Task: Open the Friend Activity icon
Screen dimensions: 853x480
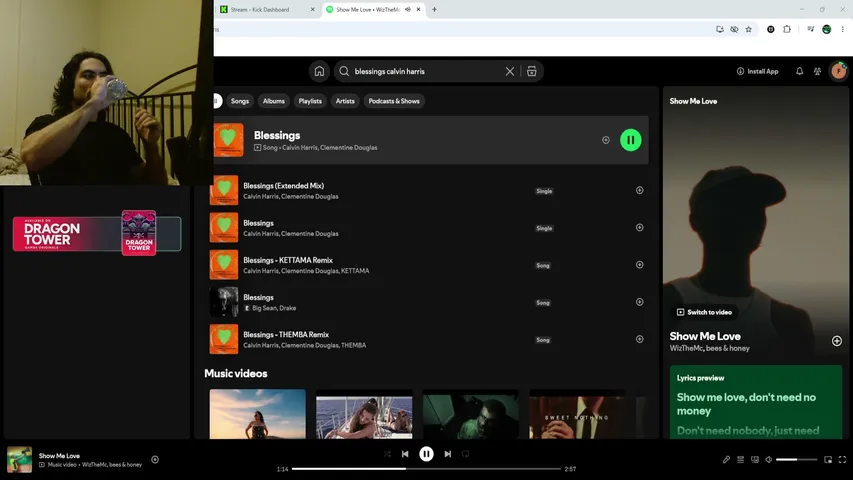Action: coord(817,71)
